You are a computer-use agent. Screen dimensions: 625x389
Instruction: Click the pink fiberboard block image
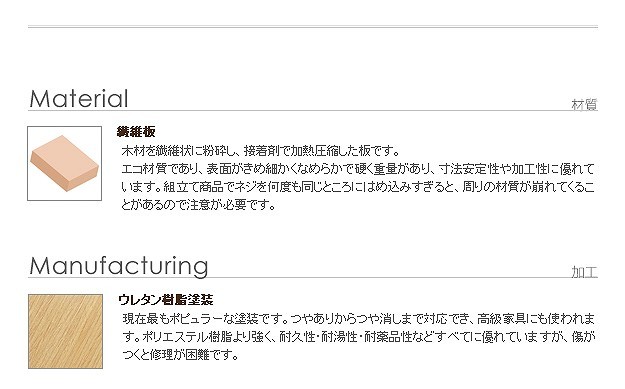coord(65,163)
